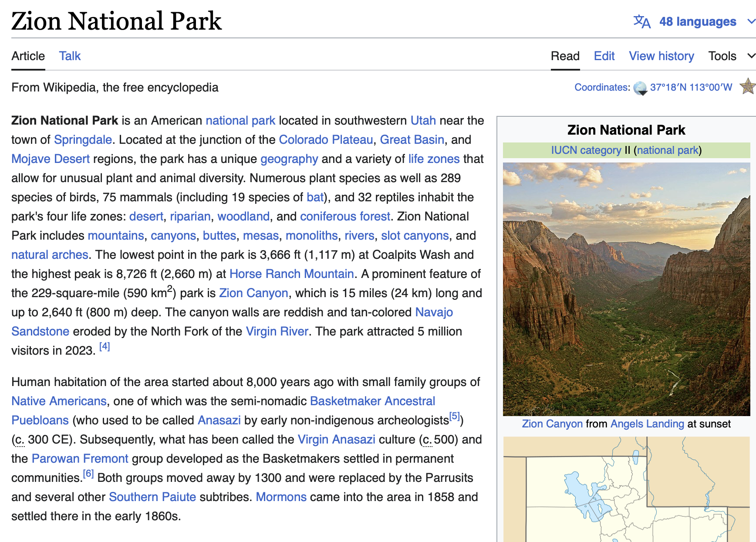This screenshot has height=542, width=756.
Task: Follow the Parowan Fremont link
Action: coord(80,458)
